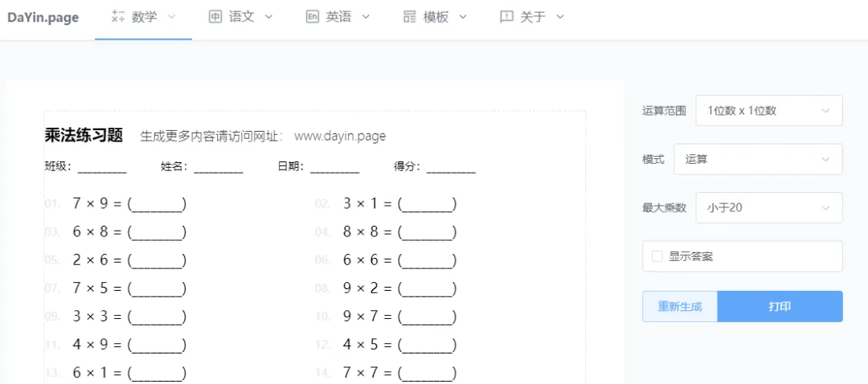Viewport: 868px width, 384px height.
Task: Open the 最大乘数 dropdown showing 小于20
Action: [769, 207]
